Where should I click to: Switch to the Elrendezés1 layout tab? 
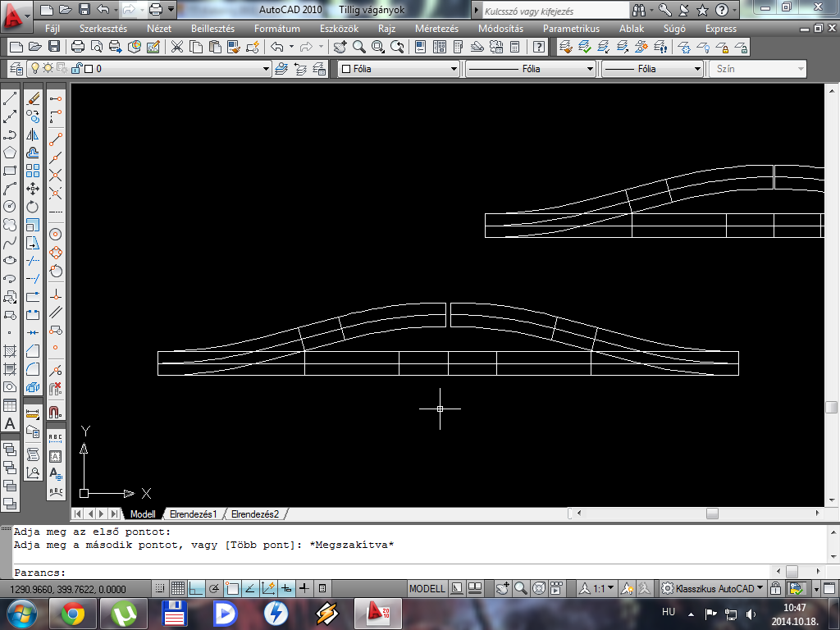point(193,514)
